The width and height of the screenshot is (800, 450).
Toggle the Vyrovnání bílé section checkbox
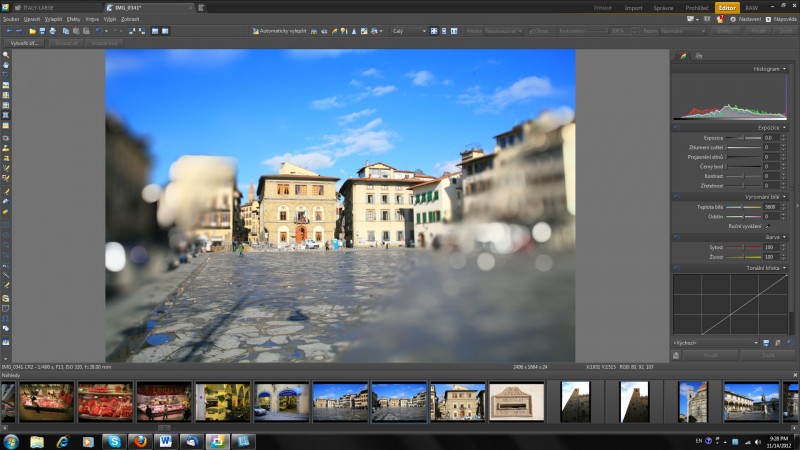(677, 197)
